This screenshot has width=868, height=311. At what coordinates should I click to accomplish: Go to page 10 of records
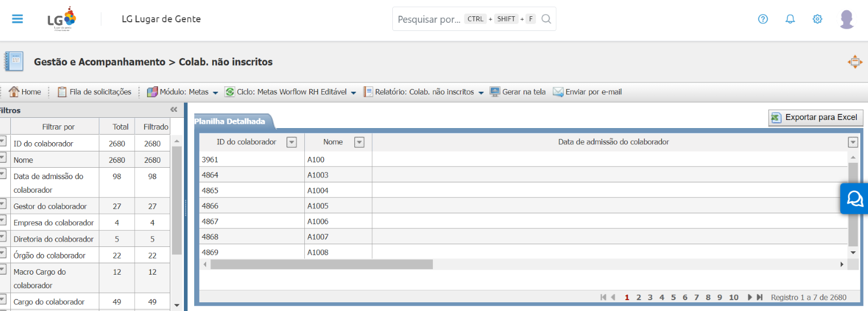[x=733, y=297]
